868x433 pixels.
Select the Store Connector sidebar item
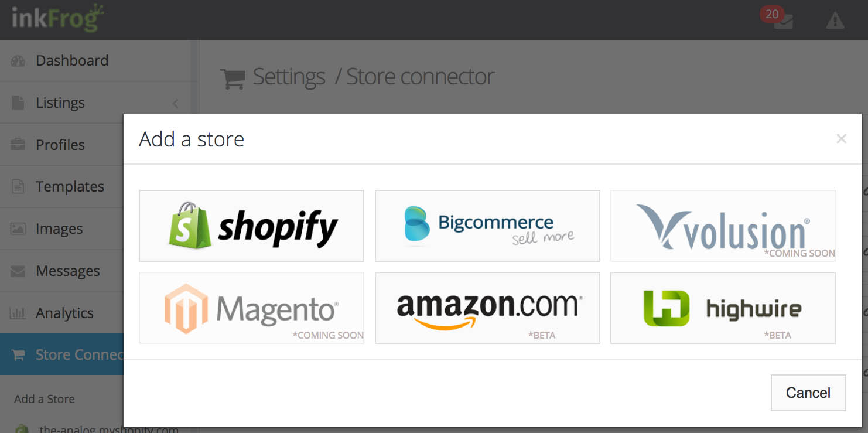[x=62, y=354]
